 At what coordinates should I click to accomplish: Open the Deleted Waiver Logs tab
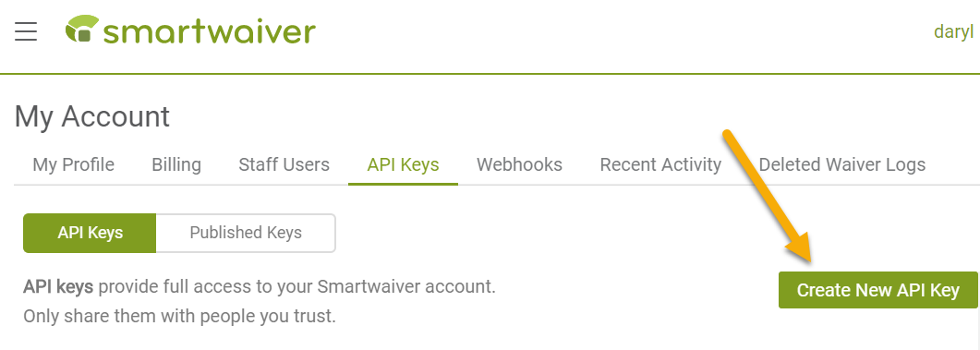click(841, 165)
